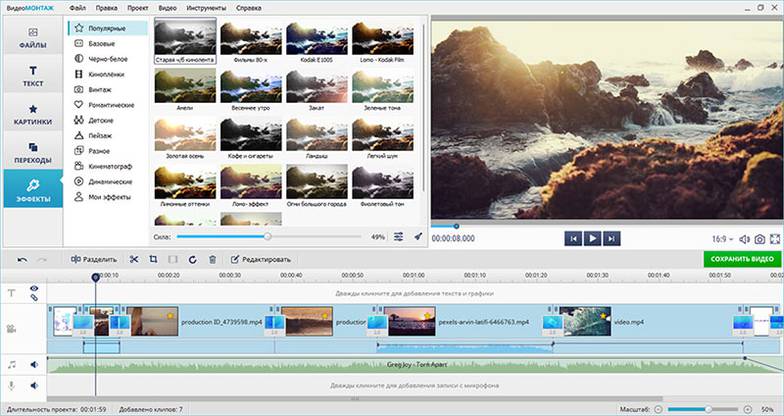Select the scissors cut tool
The image size is (784, 416).
(x=134, y=260)
